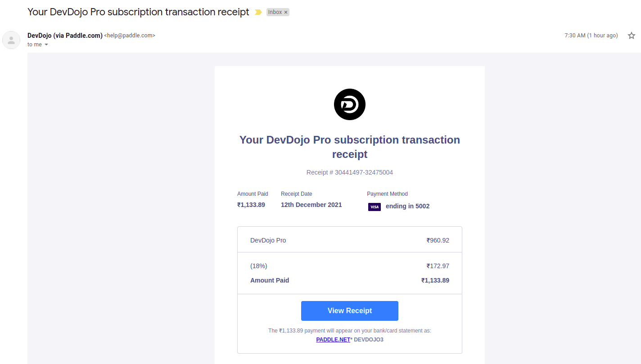The height and width of the screenshot is (364, 641).
Task: Click the sender name DevDojo (via Paddle.com)
Action: [x=65, y=36]
